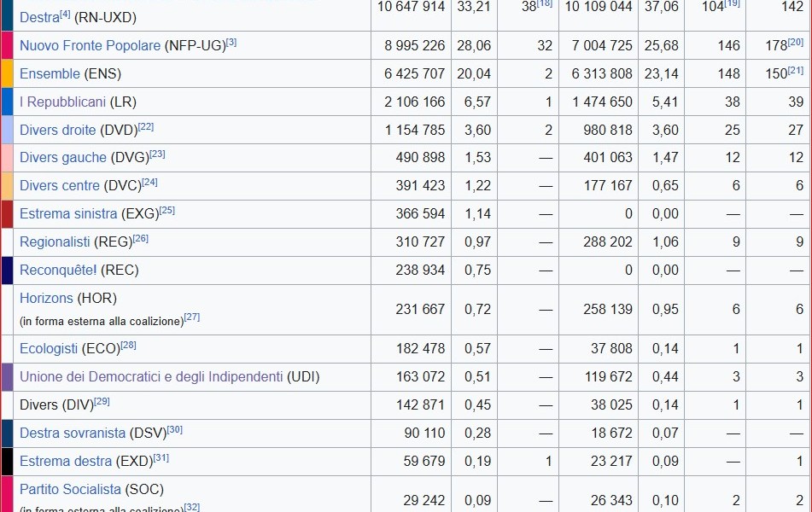This screenshot has width=812, height=512.
Task: Click the Regionalisti link
Action: pyautogui.click(x=55, y=242)
